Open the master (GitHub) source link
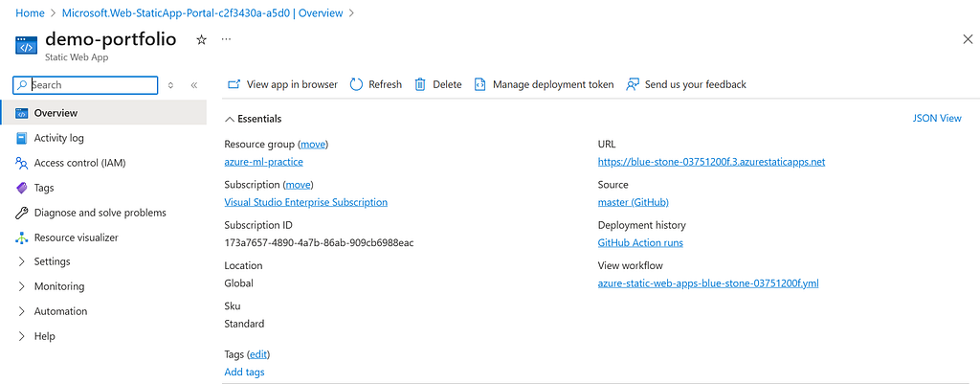 click(634, 203)
